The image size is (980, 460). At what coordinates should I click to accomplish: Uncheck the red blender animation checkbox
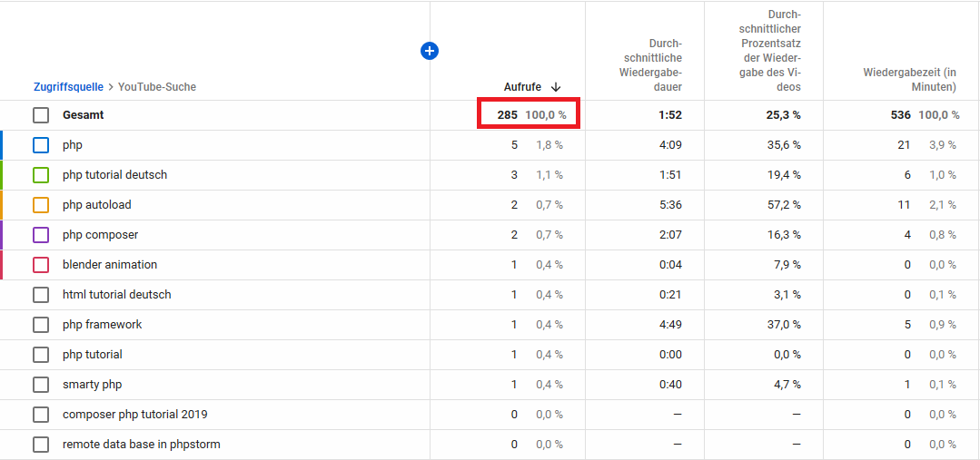pos(41,265)
